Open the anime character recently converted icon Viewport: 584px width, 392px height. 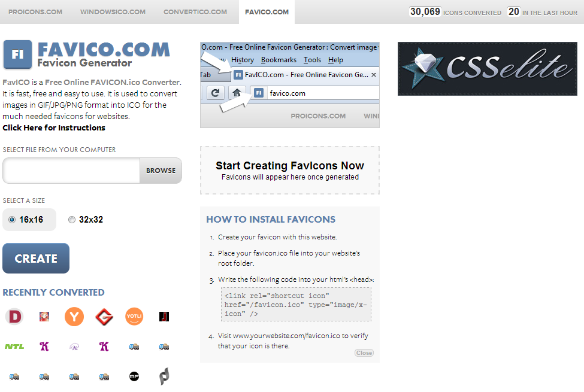(x=44, y=317)
